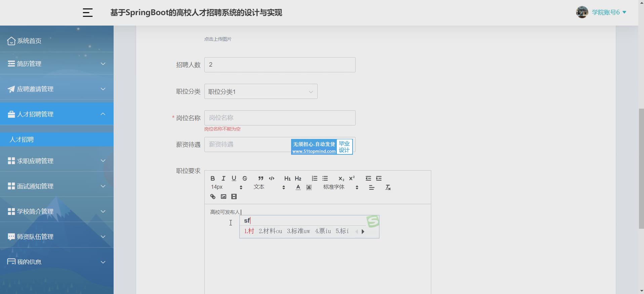Viewport: 644px width, 294px height.
Task: Apply Heading 2 style
Action: tap(298, 178)
